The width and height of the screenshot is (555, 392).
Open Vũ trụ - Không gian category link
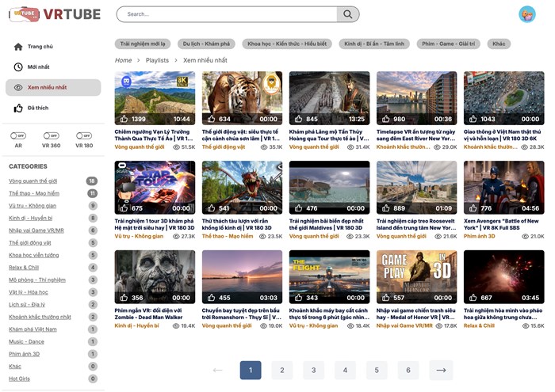(x=33, y=206)
